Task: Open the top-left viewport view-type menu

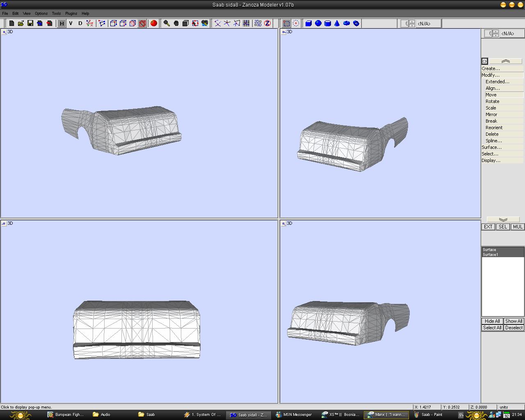Action: [x=4, y=32]
